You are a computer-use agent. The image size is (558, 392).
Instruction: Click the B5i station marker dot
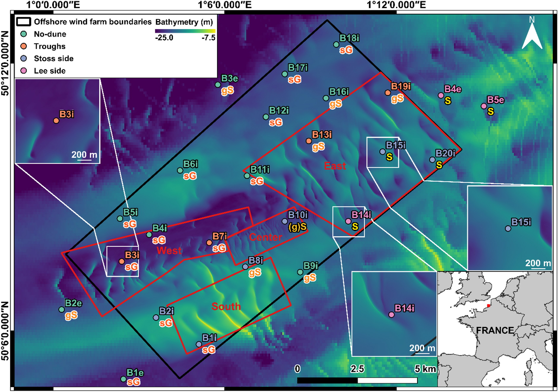coord(120,219)
